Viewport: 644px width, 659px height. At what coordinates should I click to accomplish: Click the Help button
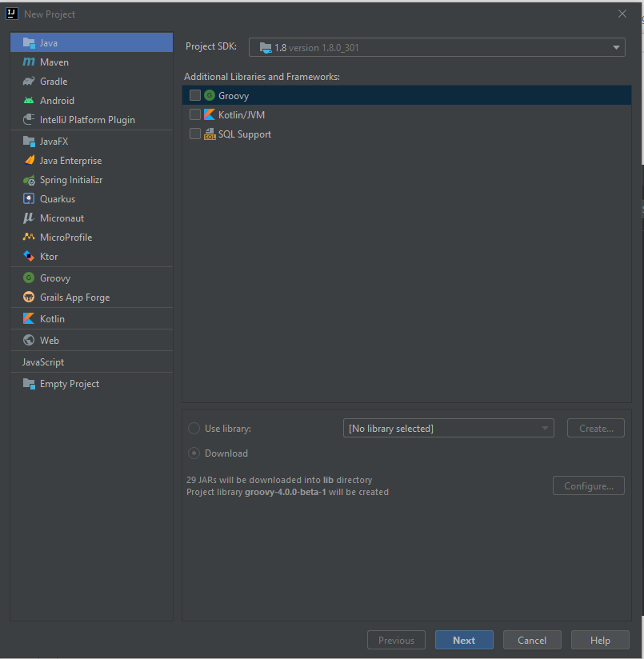coord(600,640)
